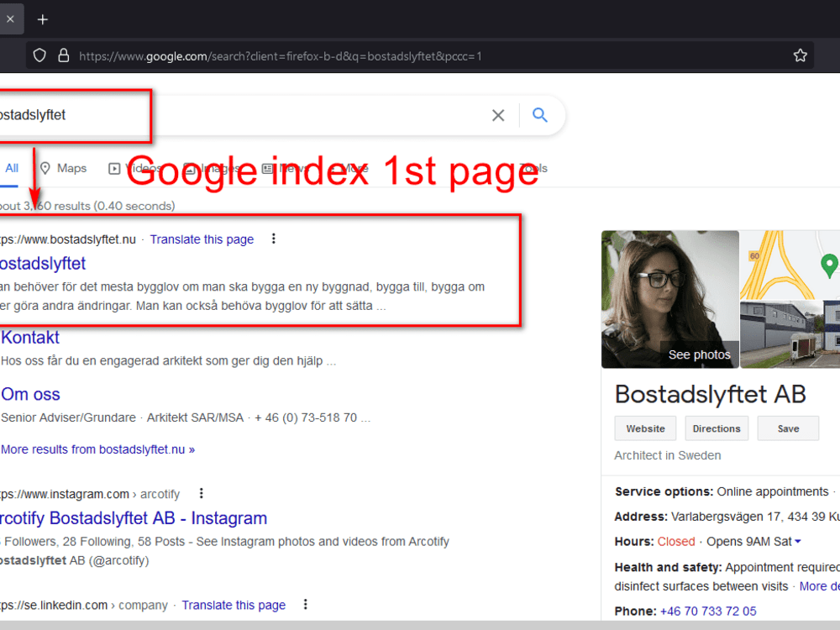Image resolution: width=840 pixels, height=630 pixels.
Task: Click See photos on the business image
Action: 699,354
